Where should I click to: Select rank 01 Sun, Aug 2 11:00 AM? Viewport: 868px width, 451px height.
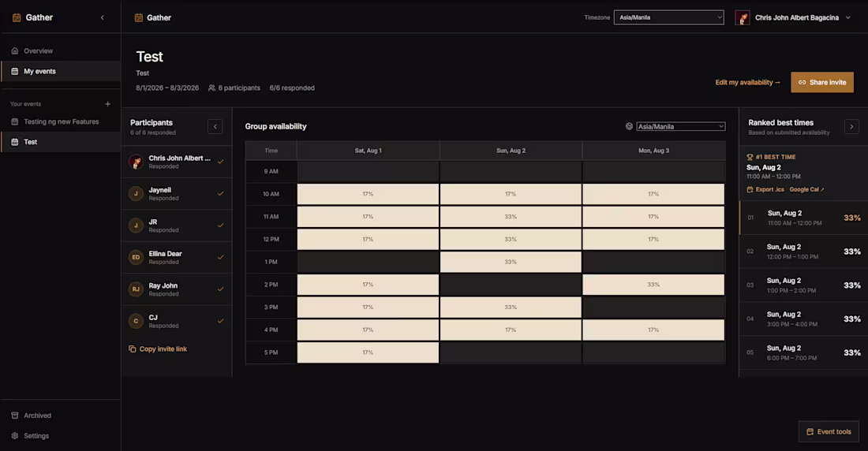tap(804, 218)
